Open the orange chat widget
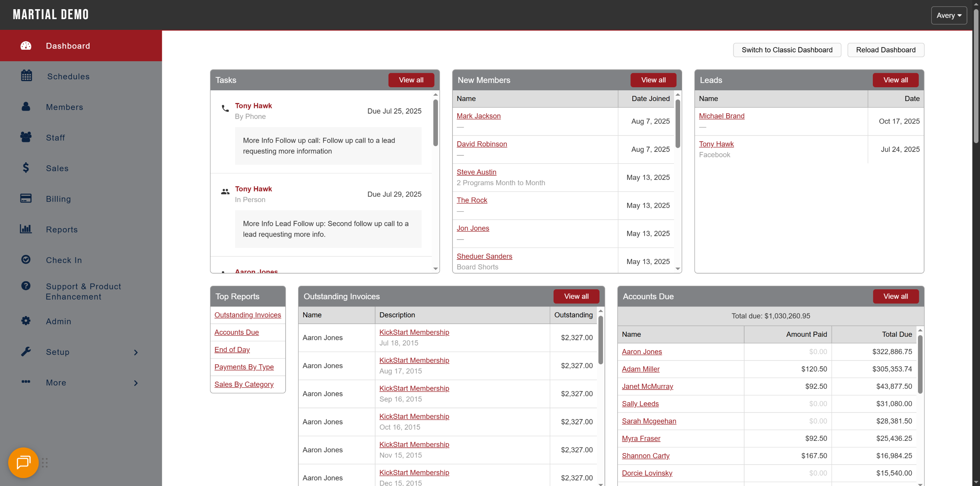 [23, 462]
